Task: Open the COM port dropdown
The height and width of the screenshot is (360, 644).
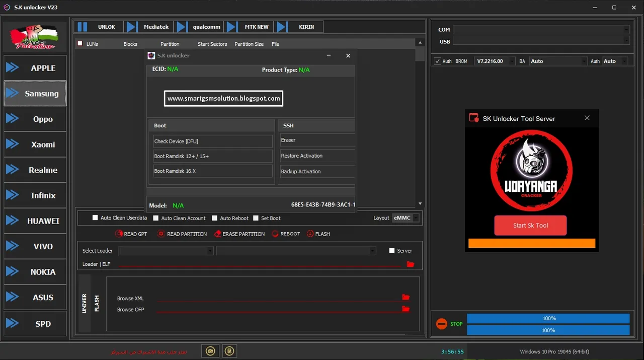Action: click(x=541, y=30)
